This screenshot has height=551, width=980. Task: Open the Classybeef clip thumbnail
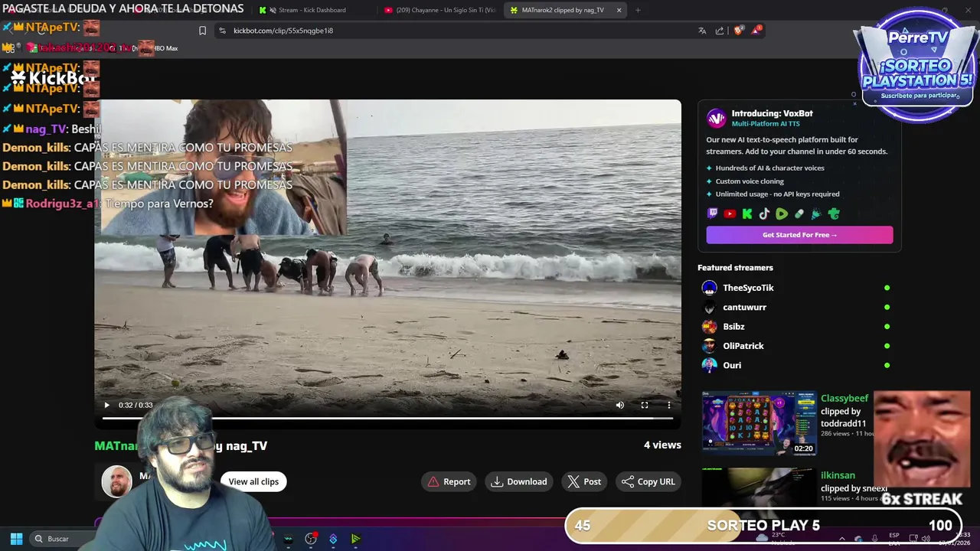tap(759, 423)
